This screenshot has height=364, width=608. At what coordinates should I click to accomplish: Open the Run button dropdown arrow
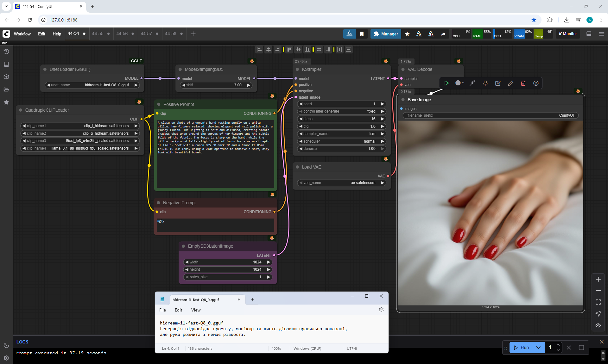tap(538, 348)
